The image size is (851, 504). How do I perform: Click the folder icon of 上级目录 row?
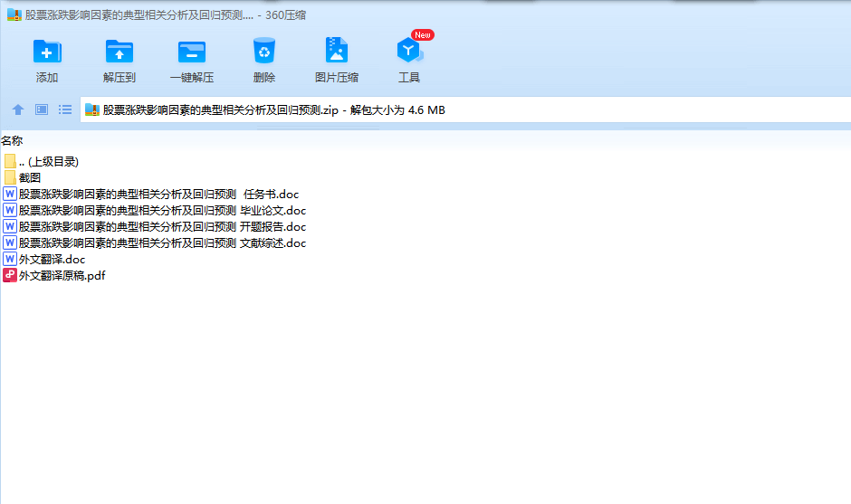tap(10, 161)
